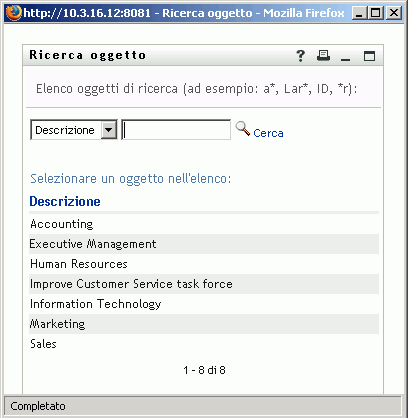Click the 1 - 8 di 8 pagination text
Viewport: 408px width, 418px height.
coord(204,370)
